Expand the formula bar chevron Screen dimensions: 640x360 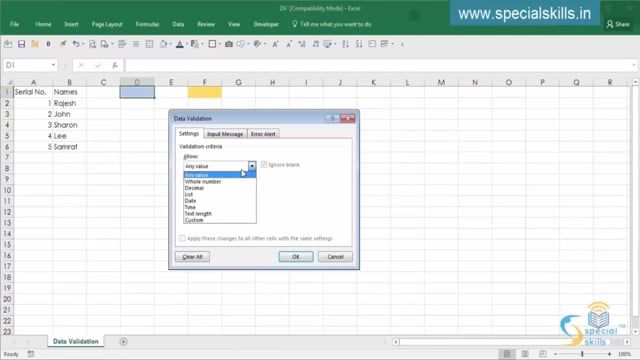click(x=633, y=65)
